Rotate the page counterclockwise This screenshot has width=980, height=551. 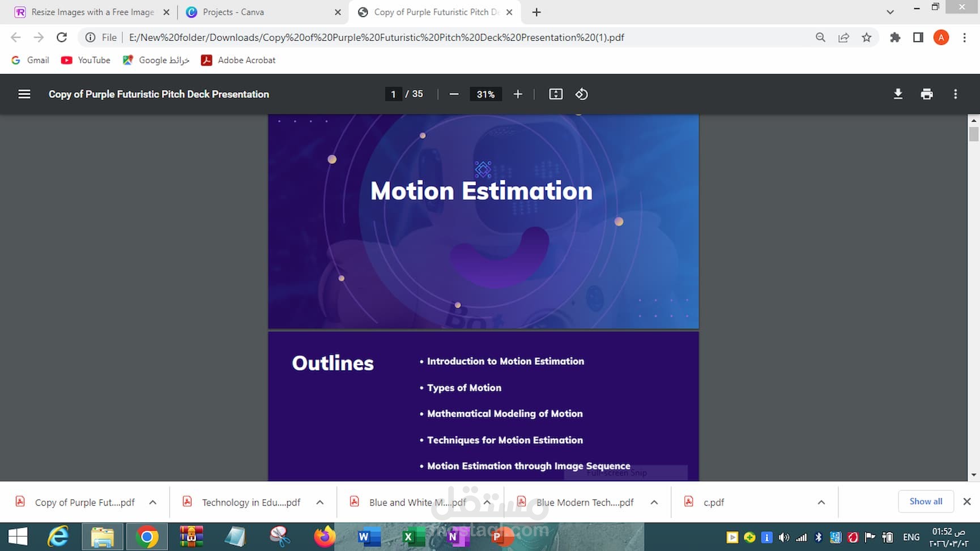click(582, 94)
